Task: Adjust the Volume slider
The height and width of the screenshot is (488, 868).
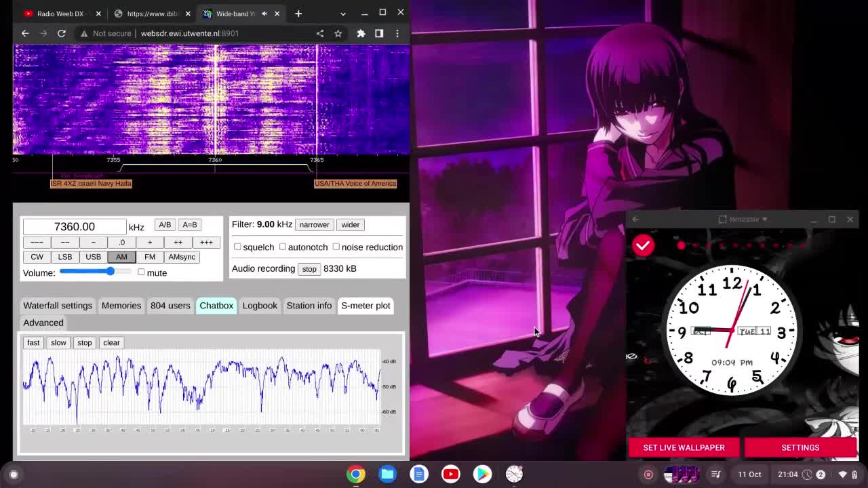Action: click(96, 272)
